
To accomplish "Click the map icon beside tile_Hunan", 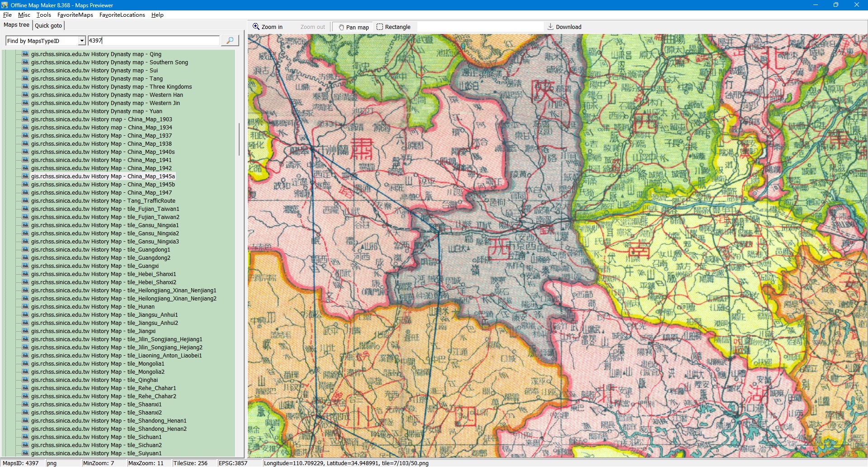I will [x=25, y=307].
